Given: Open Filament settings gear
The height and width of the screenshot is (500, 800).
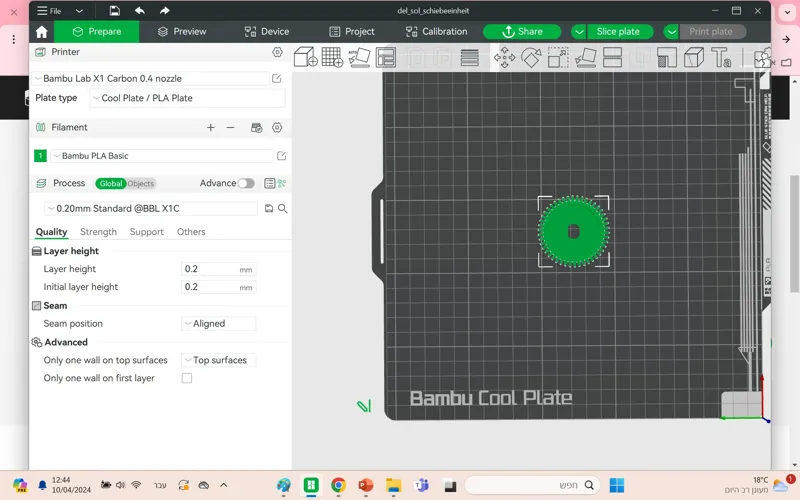Looking at the screenshot, I should coord(277,128).
